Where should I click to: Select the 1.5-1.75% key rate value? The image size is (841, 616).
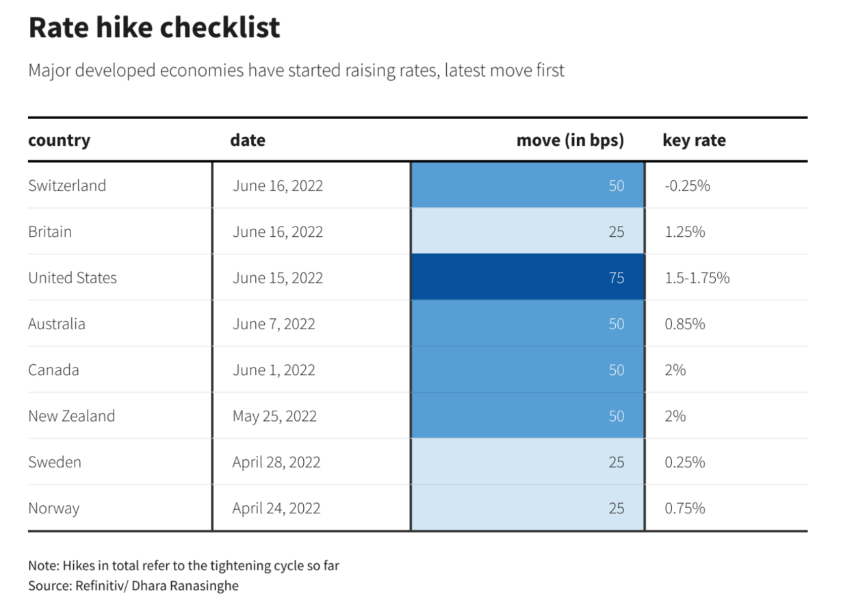[x=697, y=278]
